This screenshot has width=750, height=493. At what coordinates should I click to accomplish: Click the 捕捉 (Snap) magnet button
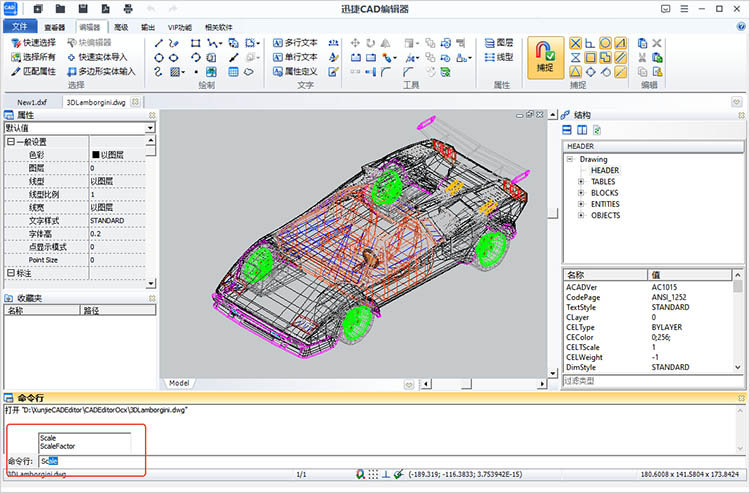click(x=544, y=55)
